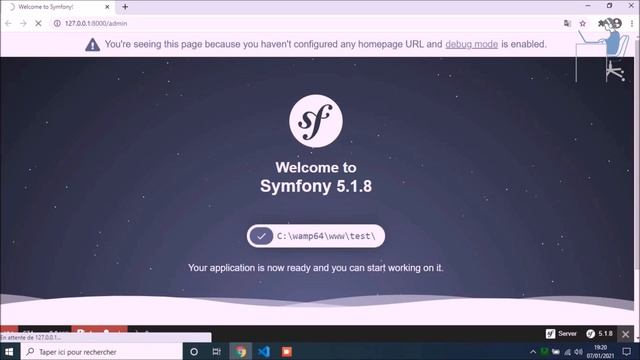Image resolution: width=640 pixels, height=360 pixels.
Task: Switch to Chrome on the taskbar
Action: pos(240,351)
